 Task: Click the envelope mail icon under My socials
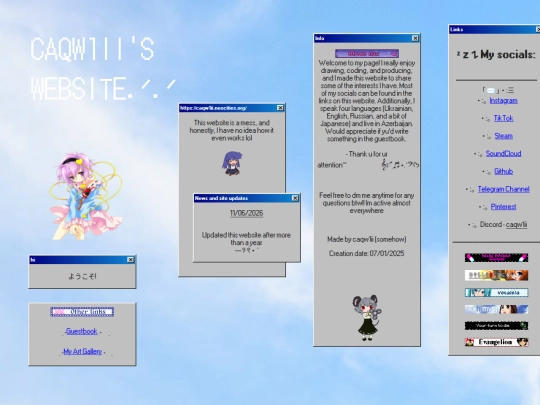(491, 90)
